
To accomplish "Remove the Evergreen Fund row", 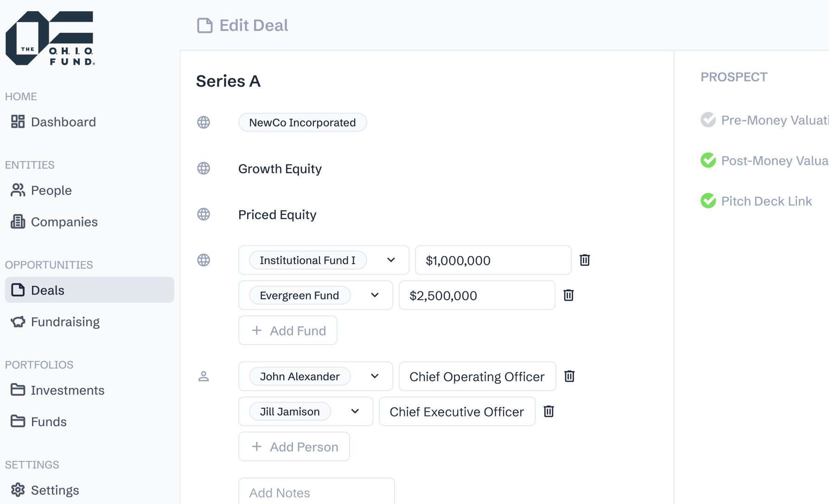I will 568,295.
